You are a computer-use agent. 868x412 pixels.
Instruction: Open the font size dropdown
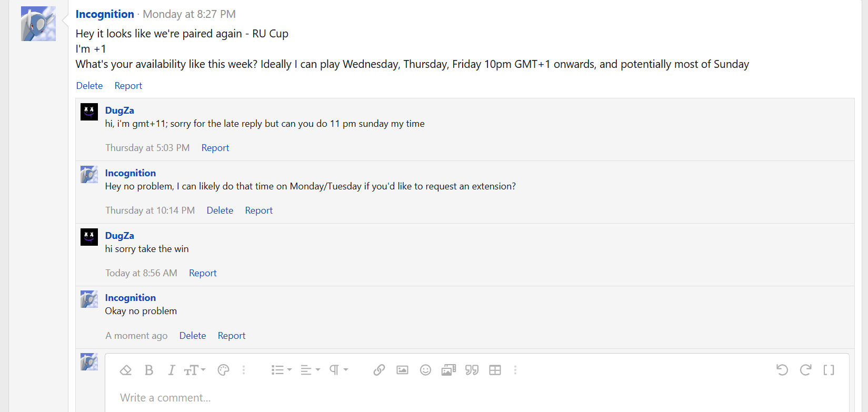pyautogui.click(x=194, y=370)
